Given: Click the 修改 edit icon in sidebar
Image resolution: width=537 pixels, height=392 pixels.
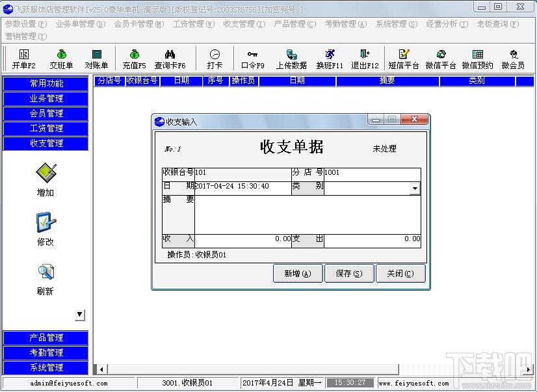Looking at the screenshot, I should click(46, 223).
